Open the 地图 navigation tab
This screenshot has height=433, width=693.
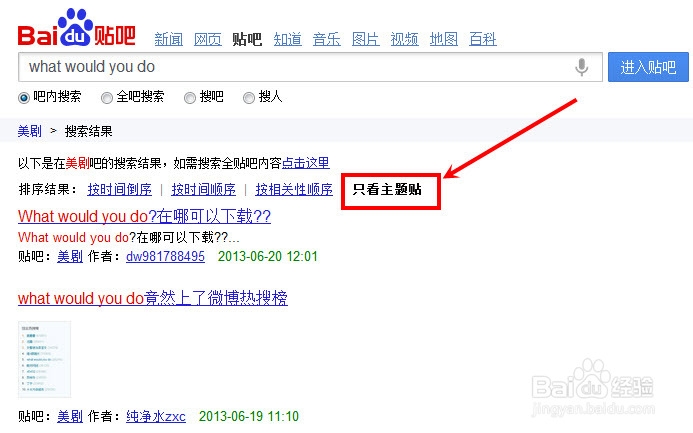coord(444,39)
